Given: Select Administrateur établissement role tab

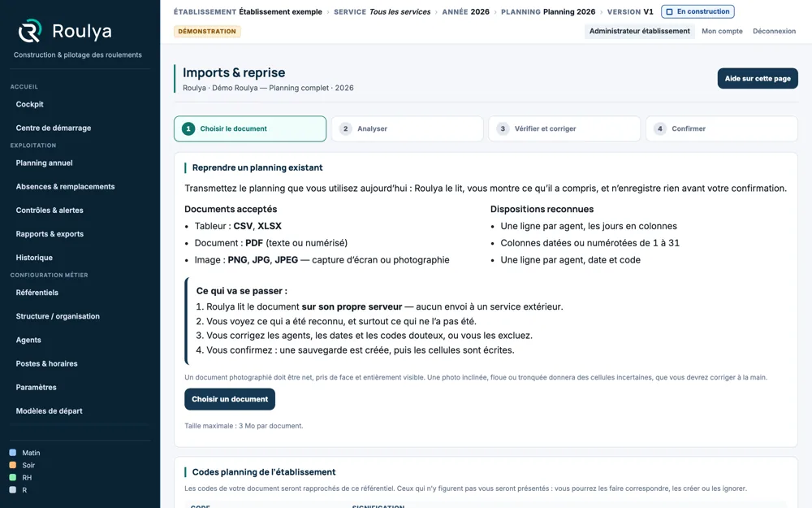Looking at the screenshot, I should pos(640,31).
